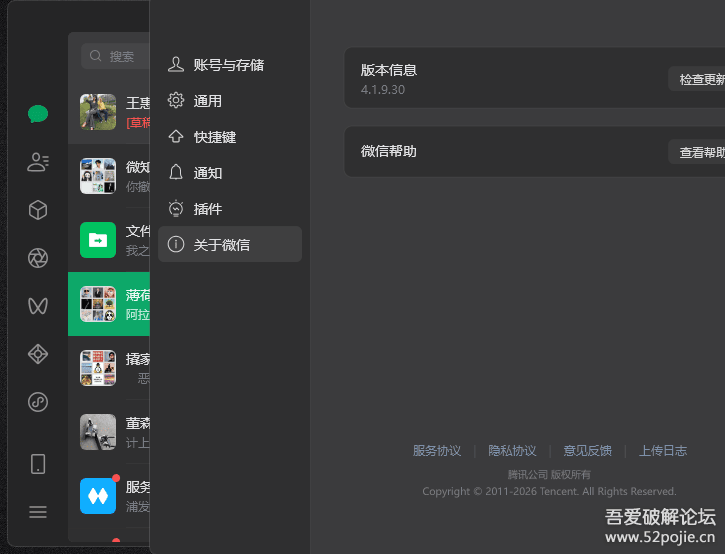Click the version number 4.1.9.30
Viewport: 725px width, 554px height.
tap(382, 90)
